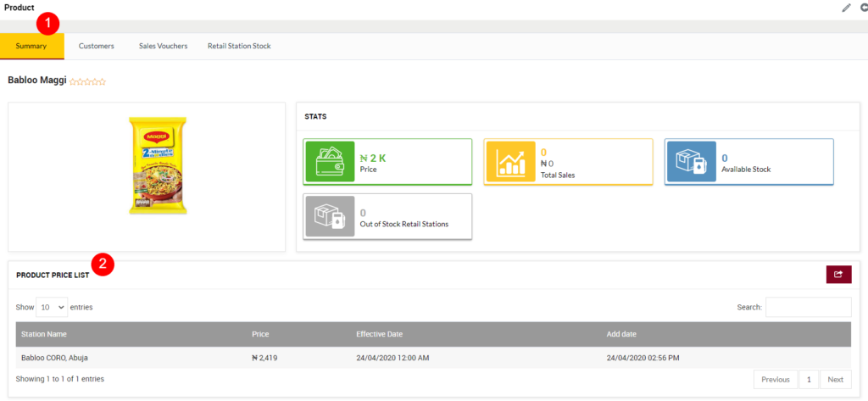Open the Sales Vouchers tab
This screenshot has width=868, height=401.
164,46
